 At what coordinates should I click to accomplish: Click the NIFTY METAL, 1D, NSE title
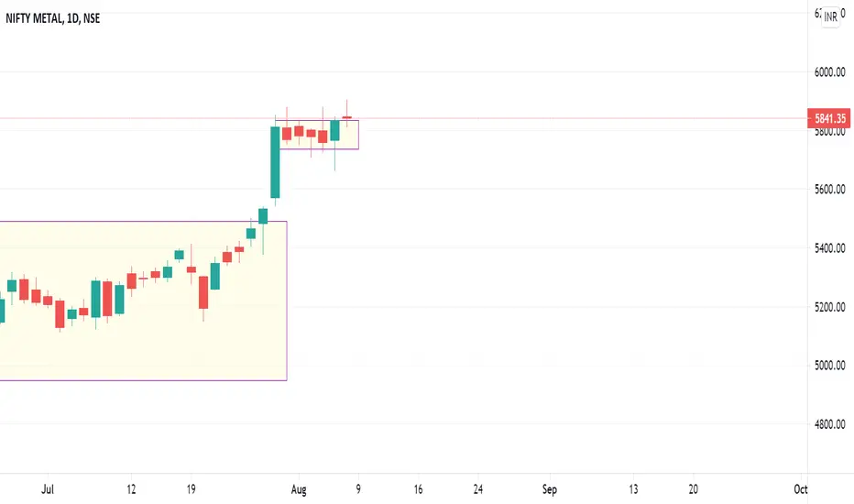click(53, 18)
